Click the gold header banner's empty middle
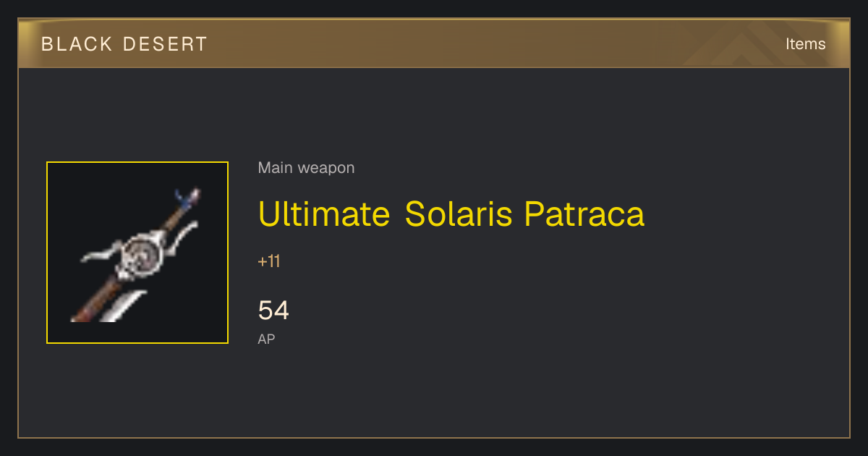This screenshot has height=456, width=868. [x=434, y=43]
